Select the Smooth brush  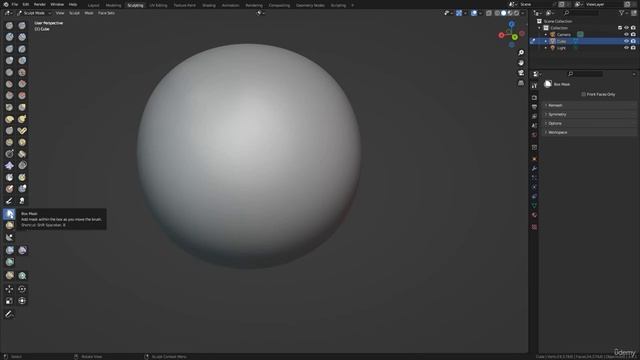tap(22, 72)
